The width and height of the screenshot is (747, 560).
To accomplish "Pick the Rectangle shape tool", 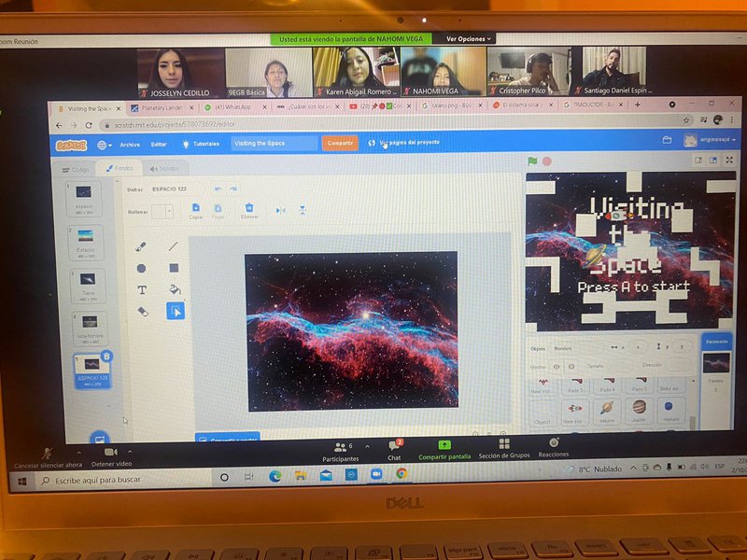I will (174, 268).
